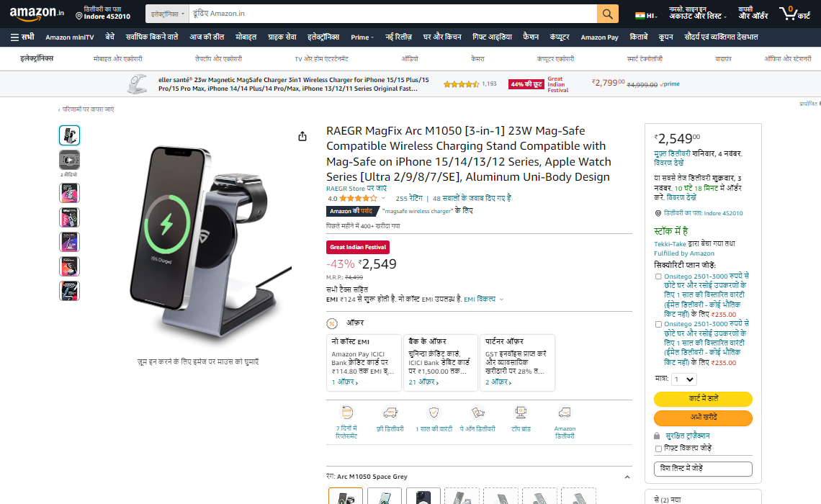The image size is (821, 504).
Task: Expand the Prime menu in navigation
Action: click(362, 37)
